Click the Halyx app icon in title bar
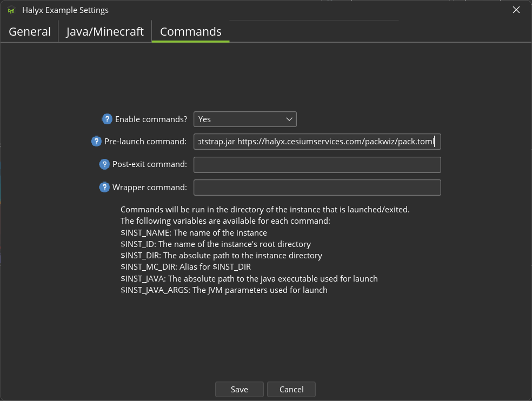 [11, 10]
